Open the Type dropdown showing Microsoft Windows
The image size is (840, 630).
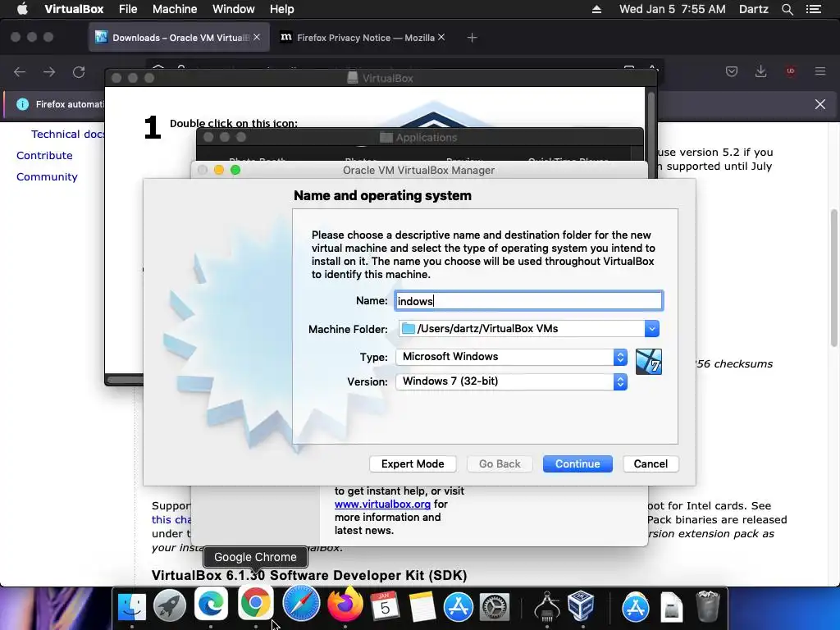tap(511, 357)
